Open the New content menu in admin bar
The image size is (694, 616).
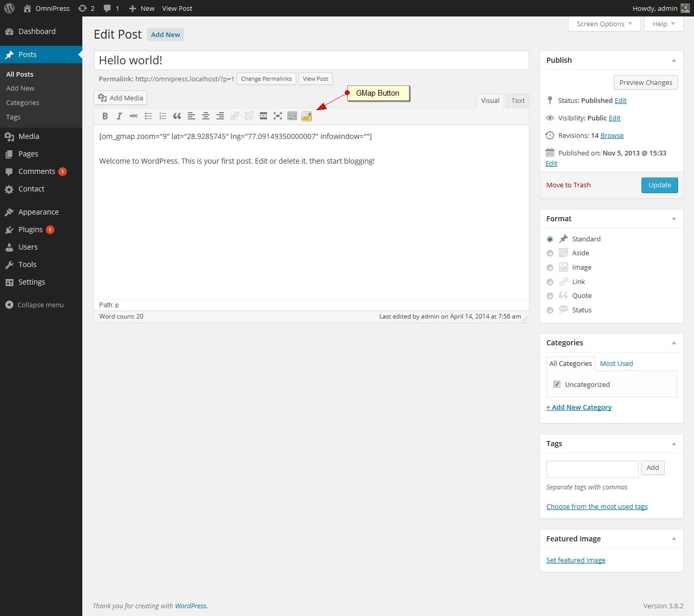tap(141, 8)
